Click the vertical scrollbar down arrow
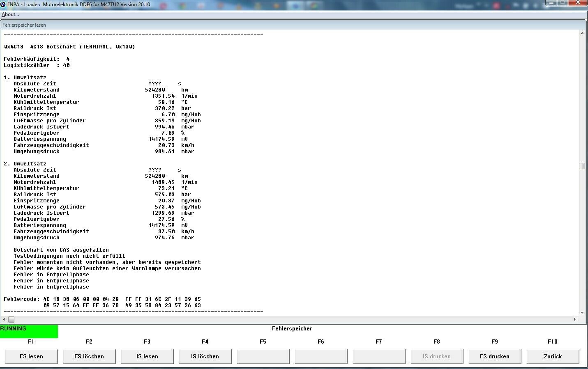This screenshot has width=588, height=369. 582,312
